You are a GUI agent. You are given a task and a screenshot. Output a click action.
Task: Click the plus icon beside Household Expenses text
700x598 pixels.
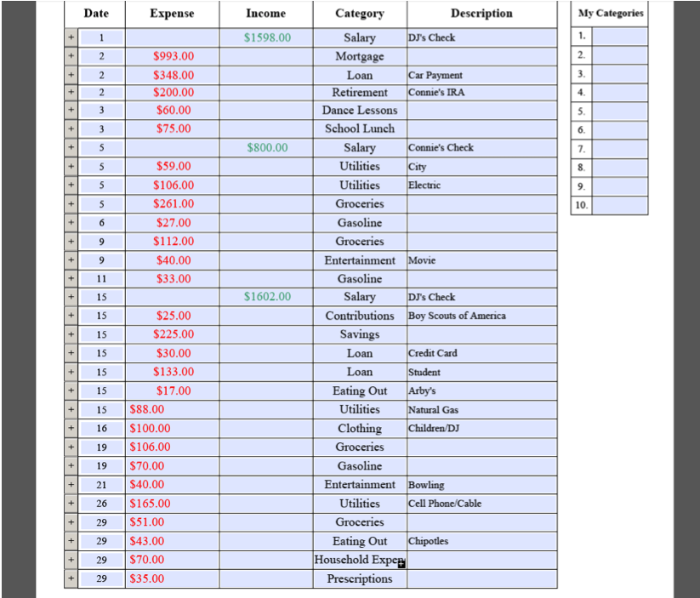(x=401, y=563)
